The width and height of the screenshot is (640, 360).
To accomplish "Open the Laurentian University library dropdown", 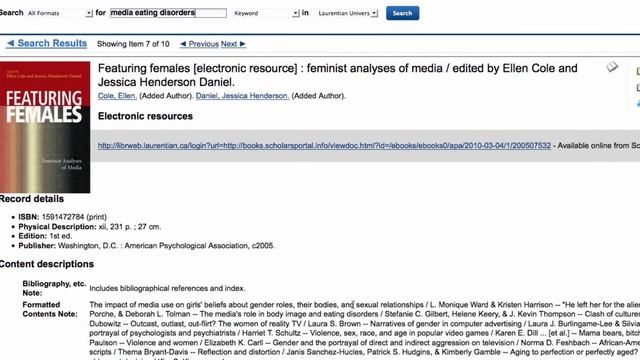I will [347, 13].
